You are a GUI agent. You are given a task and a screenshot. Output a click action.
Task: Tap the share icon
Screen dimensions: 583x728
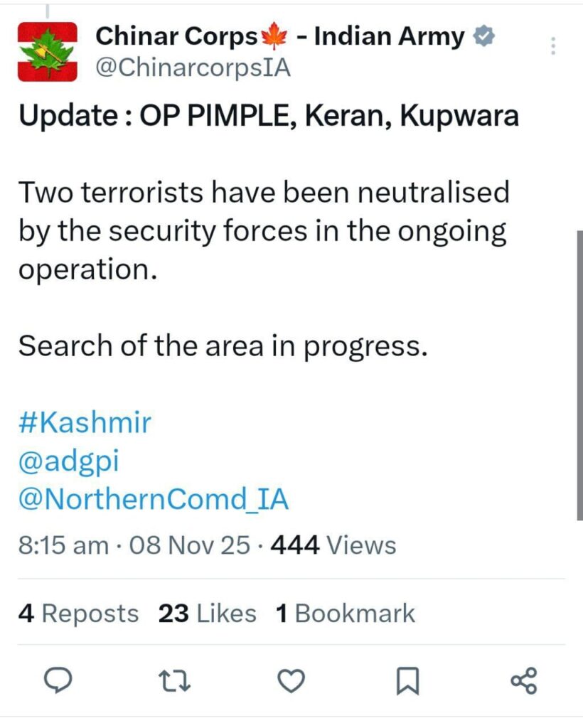coord(525,682)
